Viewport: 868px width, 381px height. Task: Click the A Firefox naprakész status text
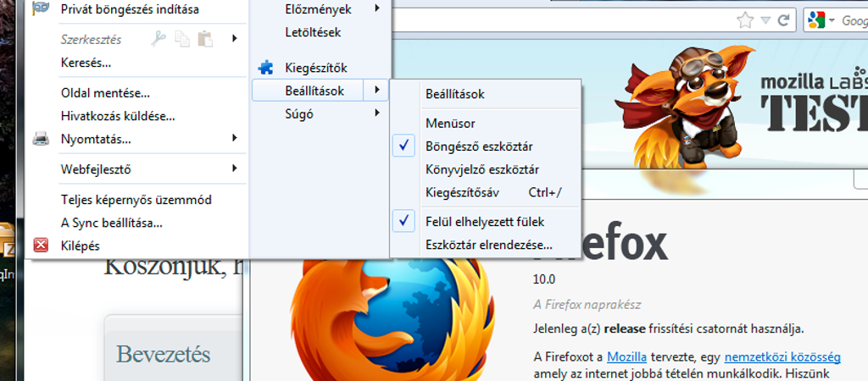coord(587,305)
